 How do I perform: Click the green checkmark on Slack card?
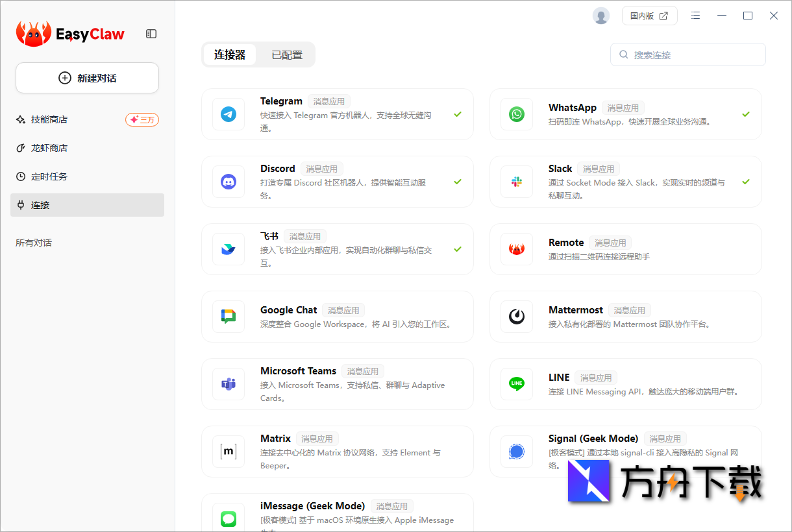click(x=745, y=182)
